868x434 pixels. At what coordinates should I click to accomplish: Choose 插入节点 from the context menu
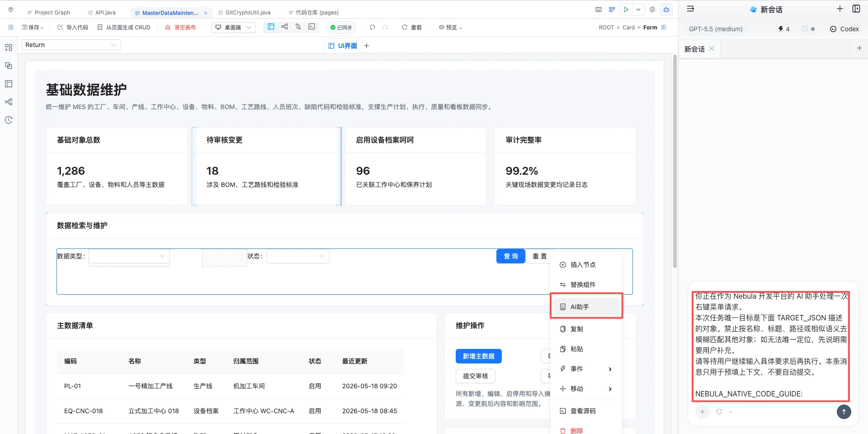click(x=586, y=265)
